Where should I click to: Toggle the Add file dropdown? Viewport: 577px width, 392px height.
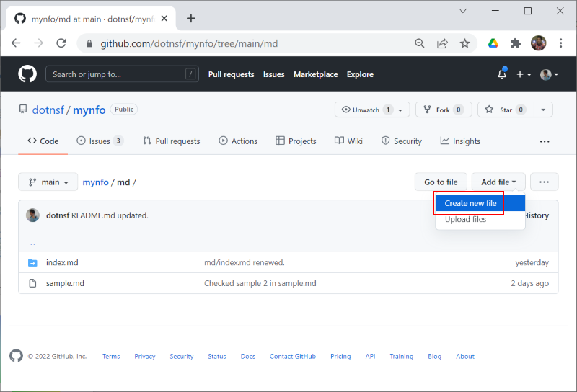[498, 182]
